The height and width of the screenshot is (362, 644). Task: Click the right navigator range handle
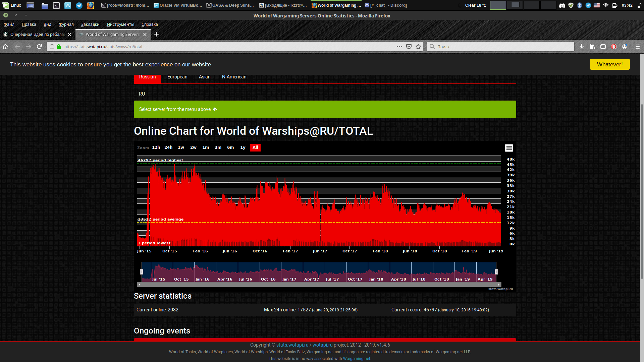click(496, 272)
